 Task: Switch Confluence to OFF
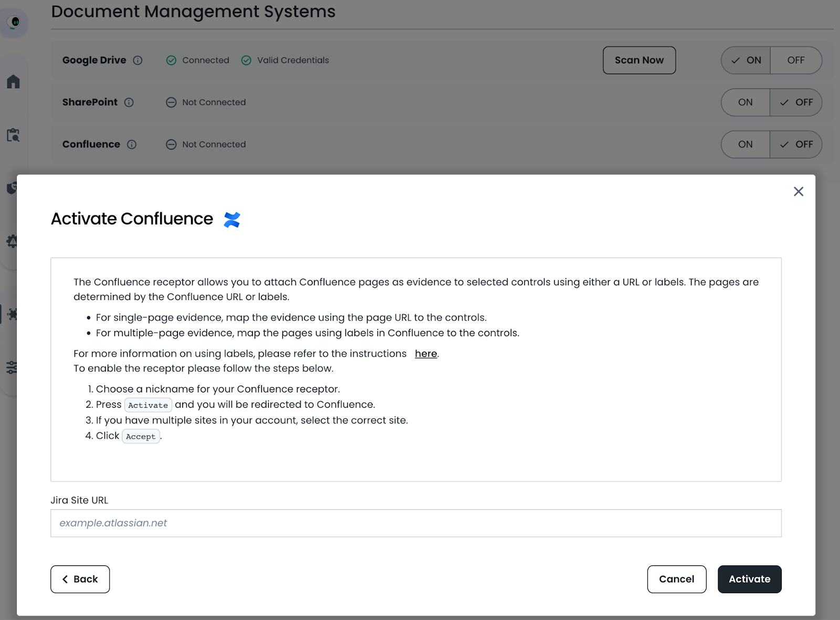pos(796,144)
